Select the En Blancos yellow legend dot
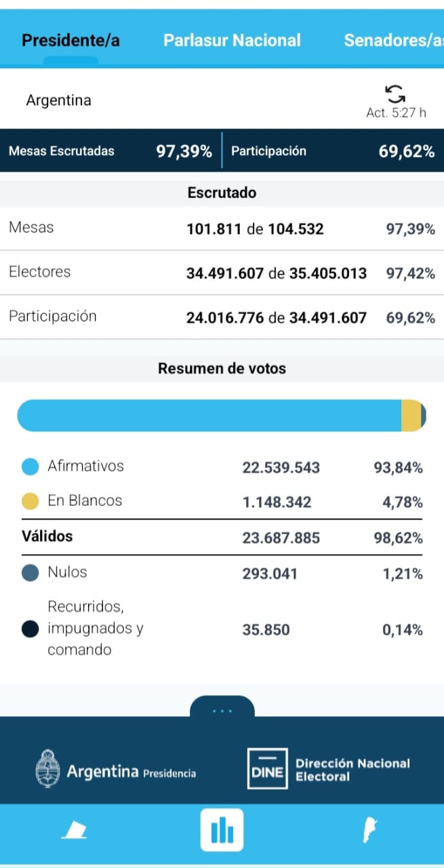The height and width of the screenshot is (868, 444). coord(27,502)
